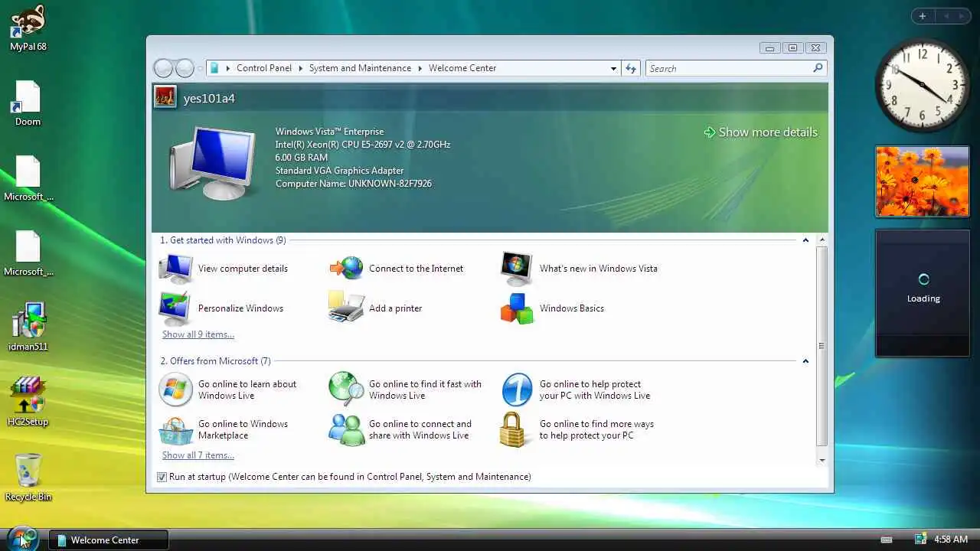Select the Recycle Bin icon
Image resolution: width=980 pixels, height=551 pixels.
(28, 478)
